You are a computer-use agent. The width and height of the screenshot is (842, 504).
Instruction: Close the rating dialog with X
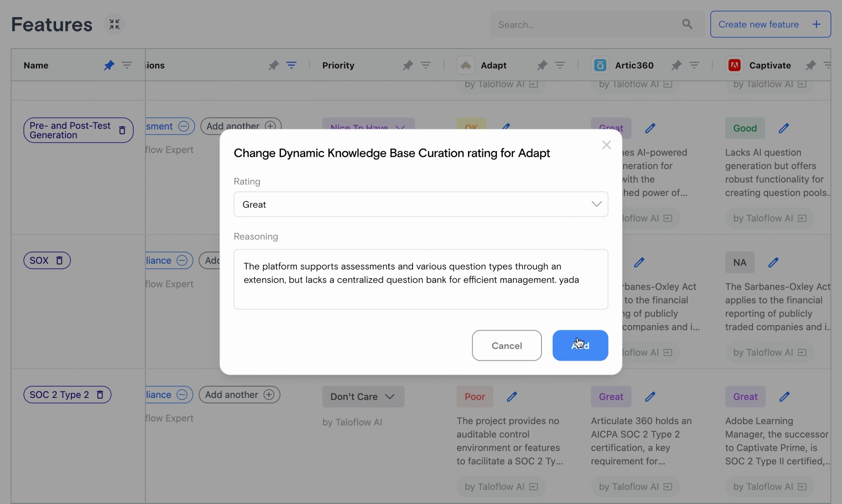tap(606, 145)
